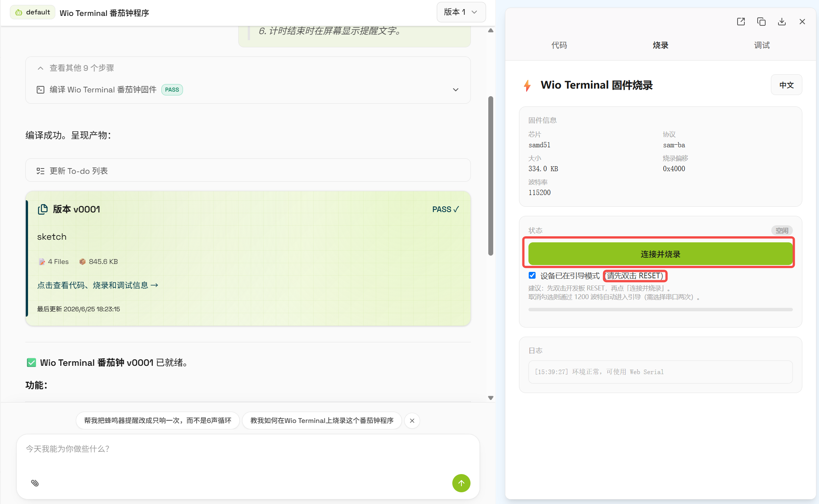Click the PASS ✓ label on version card

[x=446, y=209]
